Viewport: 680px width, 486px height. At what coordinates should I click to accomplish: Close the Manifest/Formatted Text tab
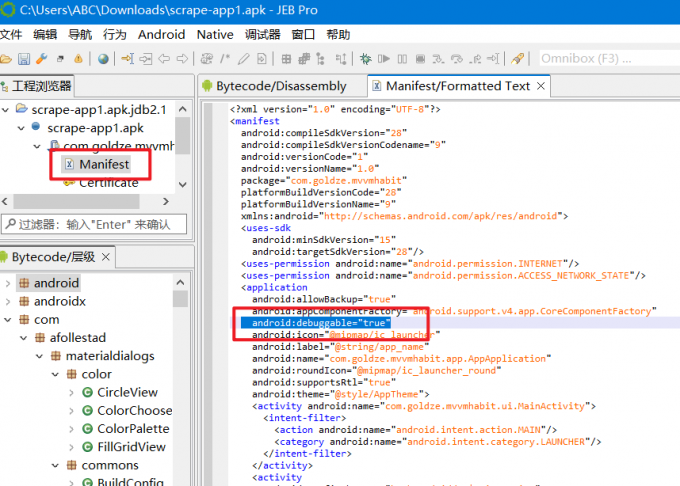tap(541, 86)
